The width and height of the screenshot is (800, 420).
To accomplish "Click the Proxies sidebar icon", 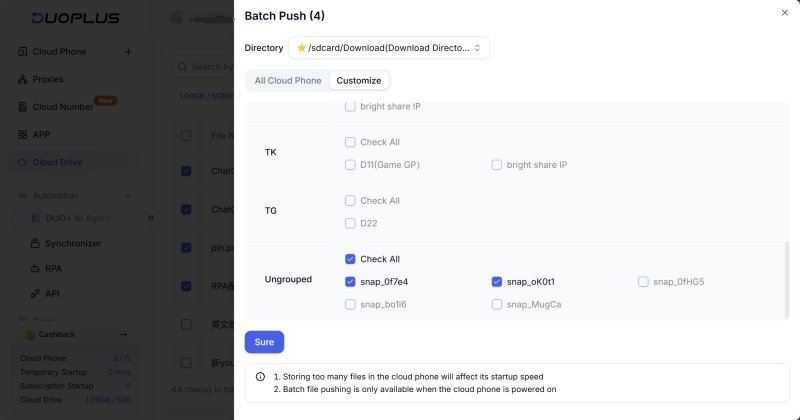I will point(22,79).
